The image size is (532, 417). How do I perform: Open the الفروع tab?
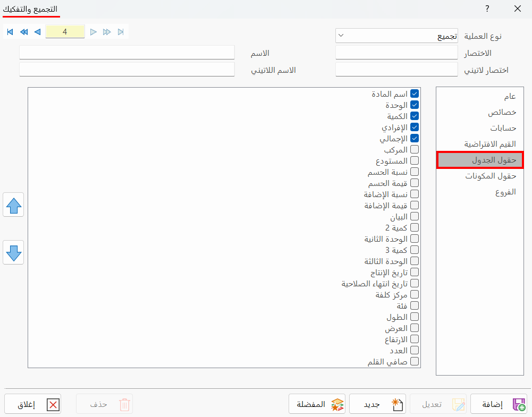480,192
